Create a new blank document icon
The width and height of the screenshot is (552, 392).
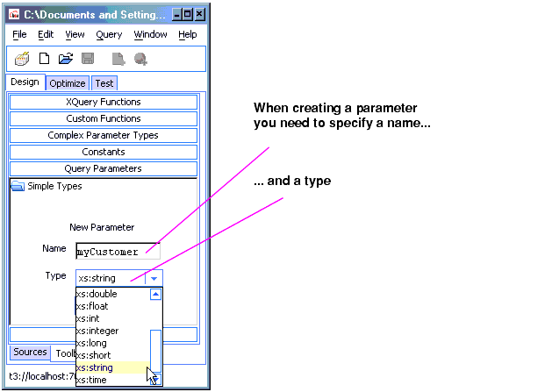tap(44, 59)
